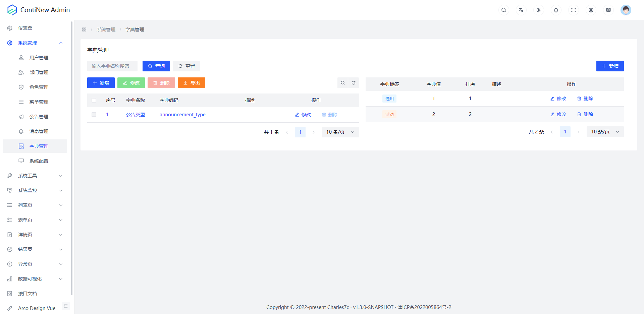Screen dimensions: 644x314
Task: Refresh the dictionary table with refresh icon
Action: tap(353, 83)
